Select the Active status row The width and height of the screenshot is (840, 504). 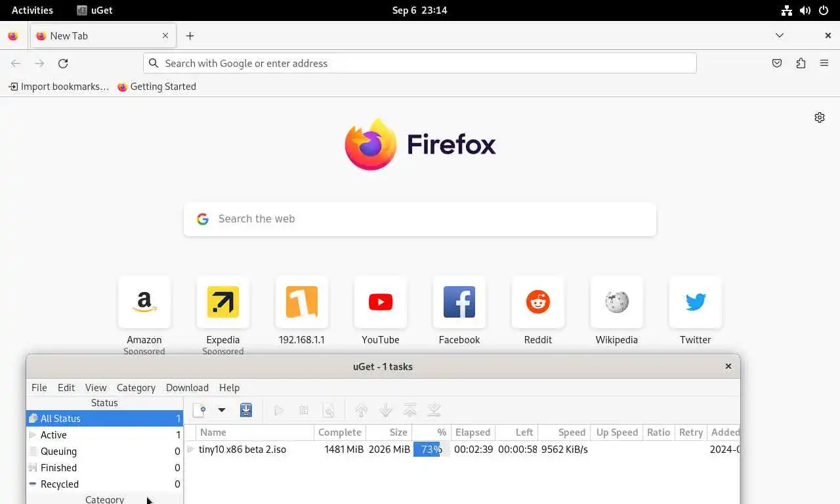pos(104,434)
